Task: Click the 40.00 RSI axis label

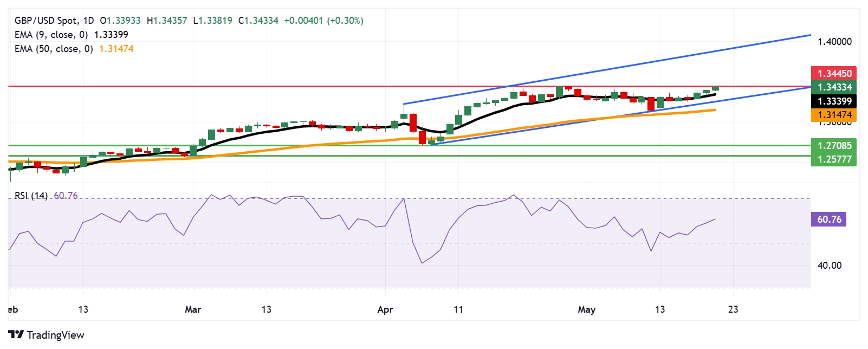Action: tap(829, 266)
